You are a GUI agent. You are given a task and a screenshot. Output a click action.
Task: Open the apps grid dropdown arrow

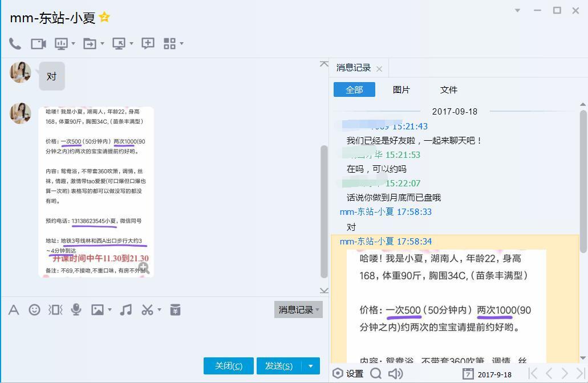[x=182, y=44]
